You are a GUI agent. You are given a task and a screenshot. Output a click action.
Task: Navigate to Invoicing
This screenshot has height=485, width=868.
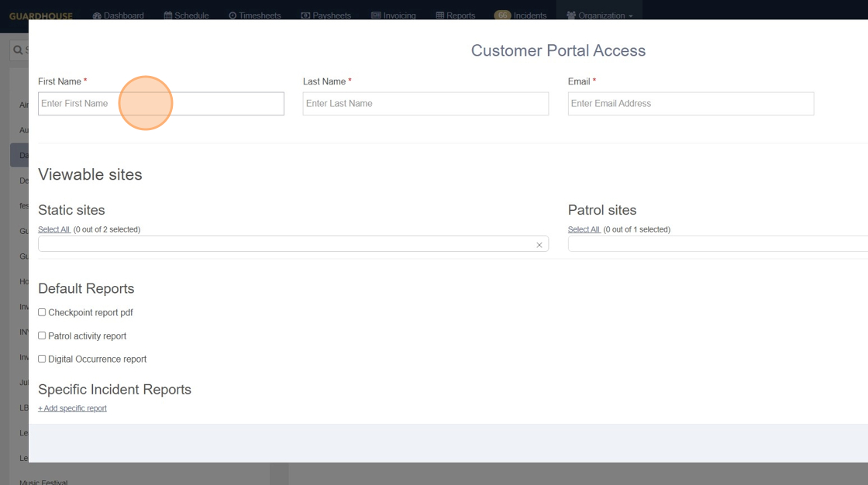393,15
